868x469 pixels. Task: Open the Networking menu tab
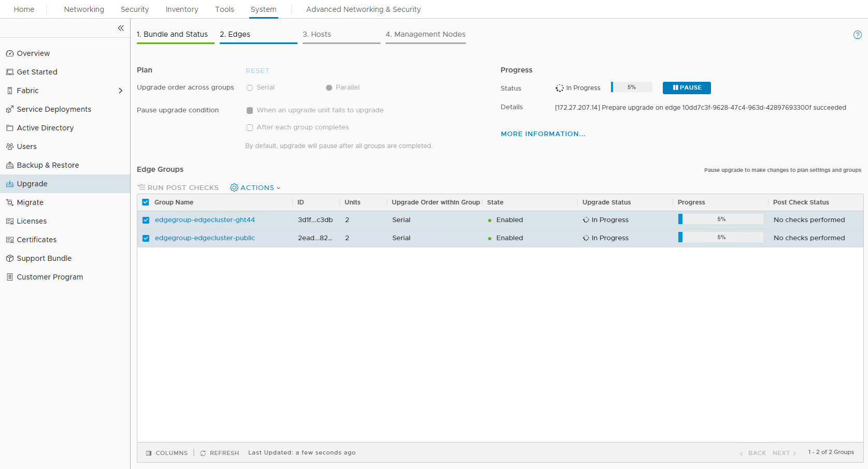coord(84,9)
